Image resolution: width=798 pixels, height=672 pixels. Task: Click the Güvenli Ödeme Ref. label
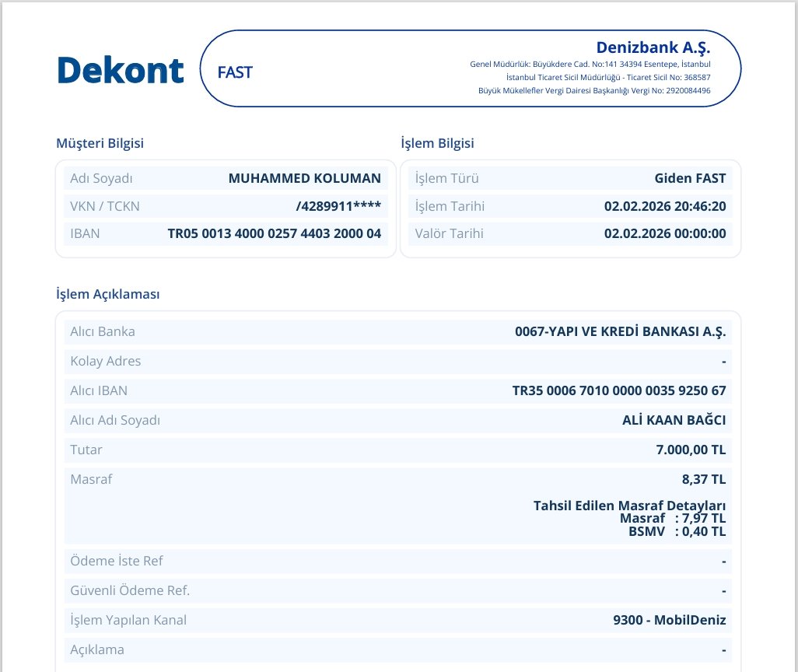130,590
